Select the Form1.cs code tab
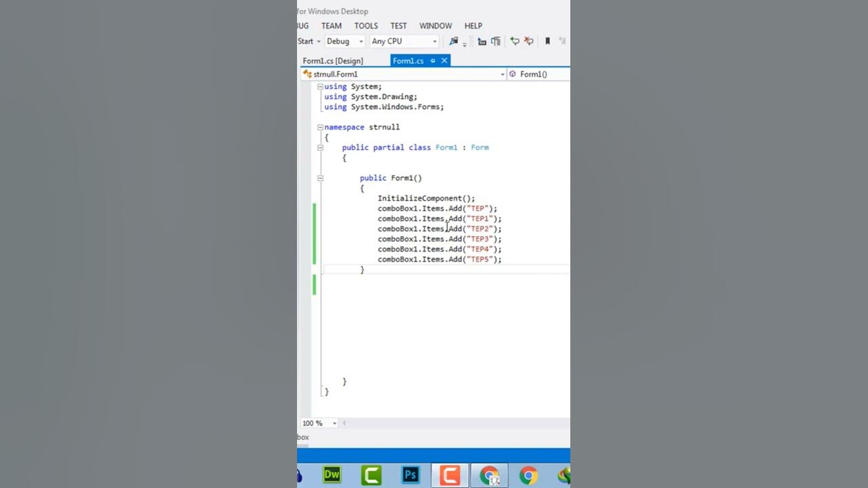The height and width of the screenshot is (488, 868). (408, 60)
